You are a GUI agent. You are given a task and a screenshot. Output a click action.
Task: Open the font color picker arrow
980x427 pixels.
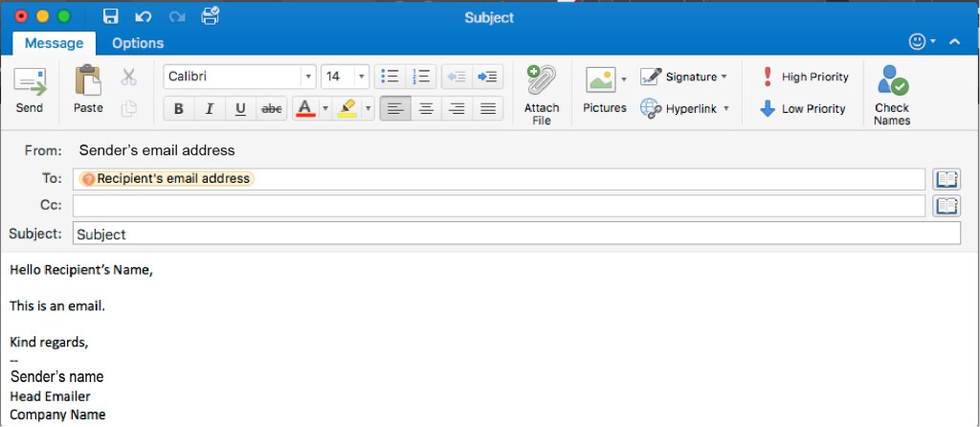[325, 109]
